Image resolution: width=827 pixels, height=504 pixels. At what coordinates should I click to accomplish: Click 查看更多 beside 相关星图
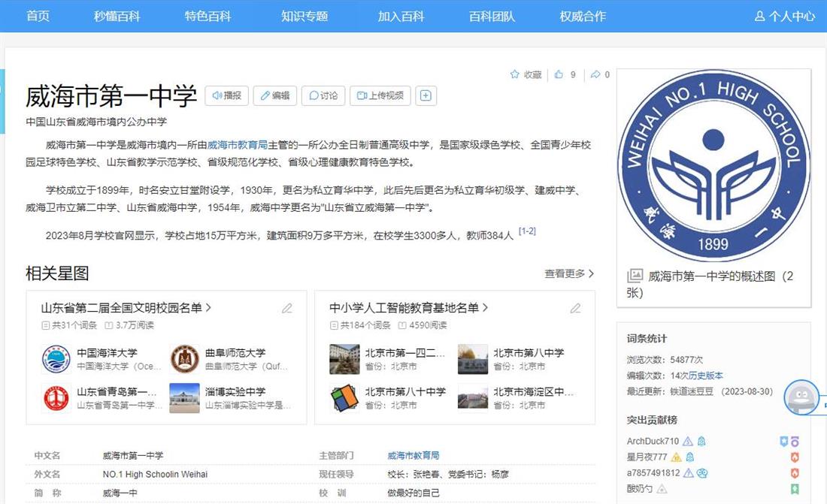coord(569,273)
